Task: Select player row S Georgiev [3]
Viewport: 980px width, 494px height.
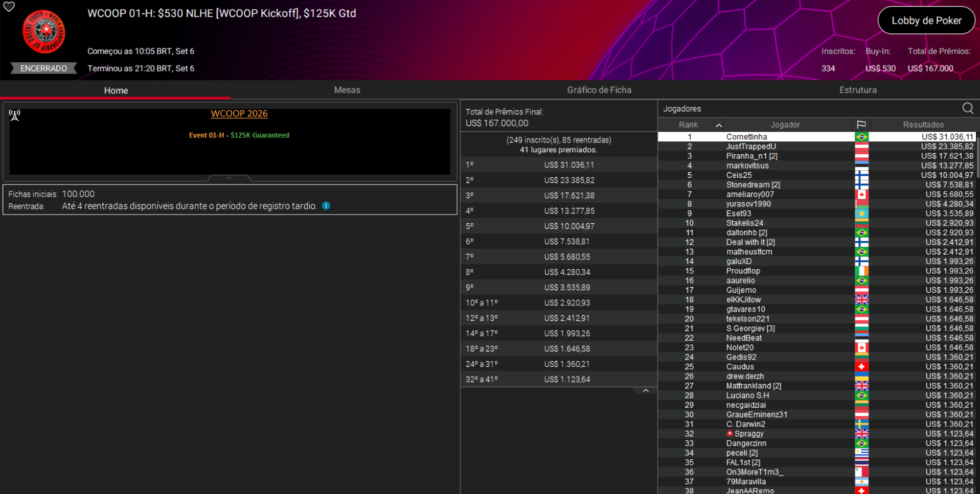Action: tap(817, 328)
